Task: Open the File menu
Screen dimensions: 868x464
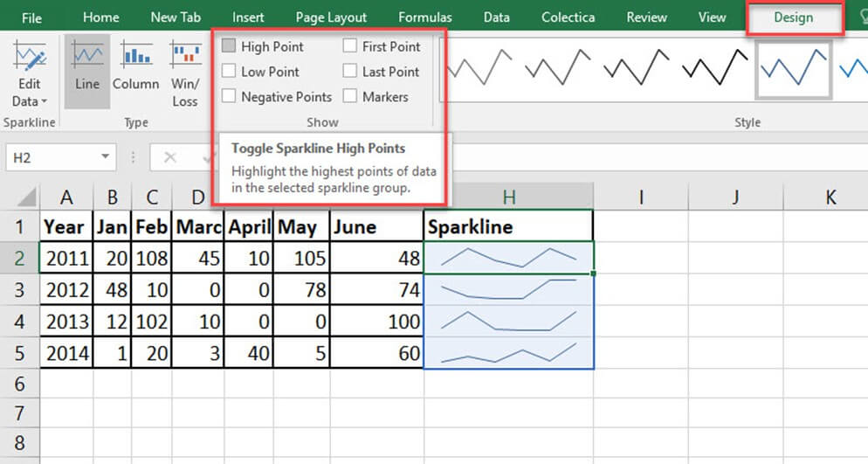Action: [31, 17]
